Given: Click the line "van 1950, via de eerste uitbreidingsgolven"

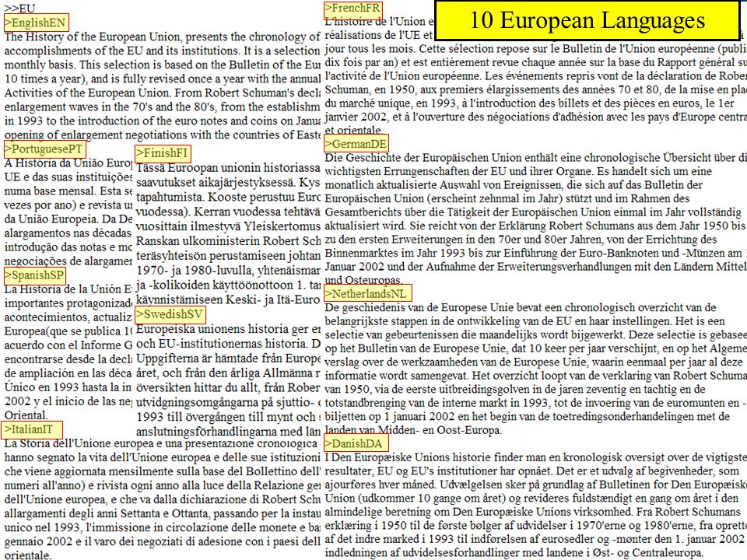Looking at the screenshot, I should pos(515,389).
